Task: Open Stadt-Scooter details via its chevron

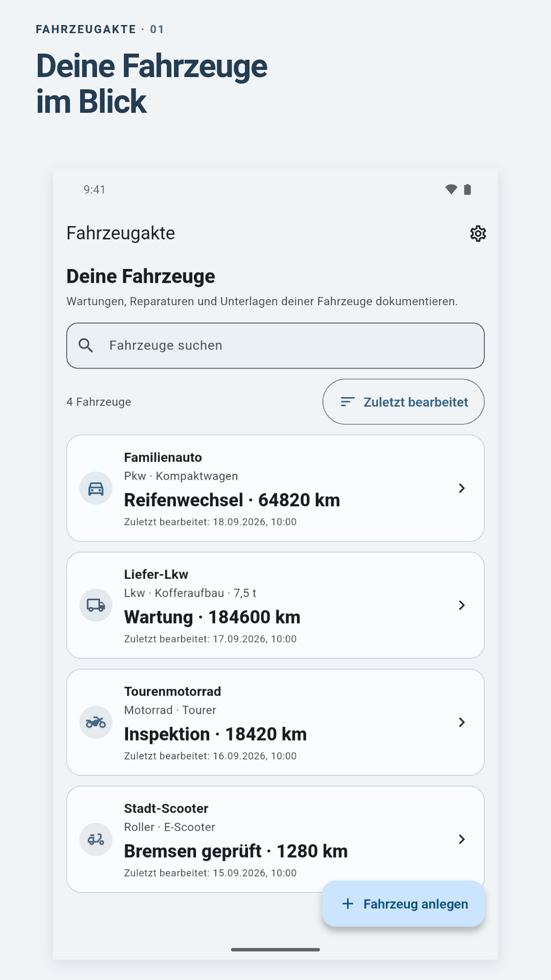Action: click(462, 839)
